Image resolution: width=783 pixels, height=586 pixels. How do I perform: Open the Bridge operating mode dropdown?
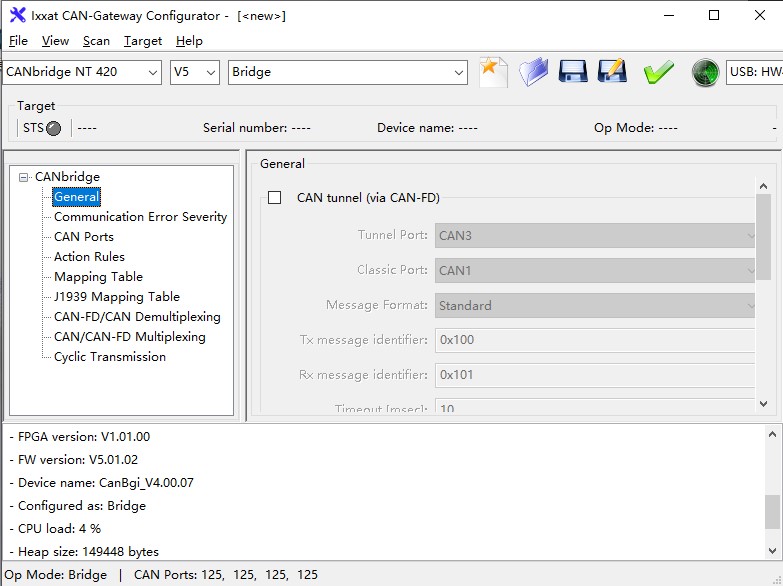coord(348,72)
